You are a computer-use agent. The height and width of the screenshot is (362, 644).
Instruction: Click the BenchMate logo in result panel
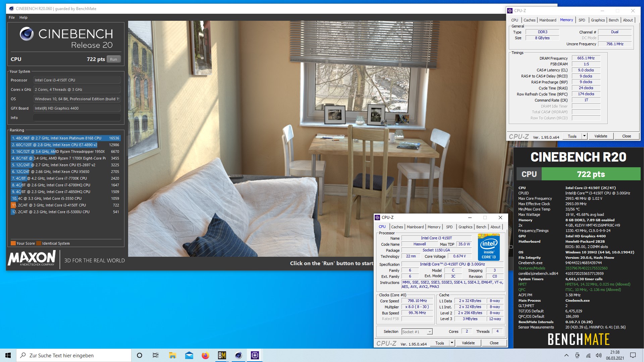pos(579,339)
